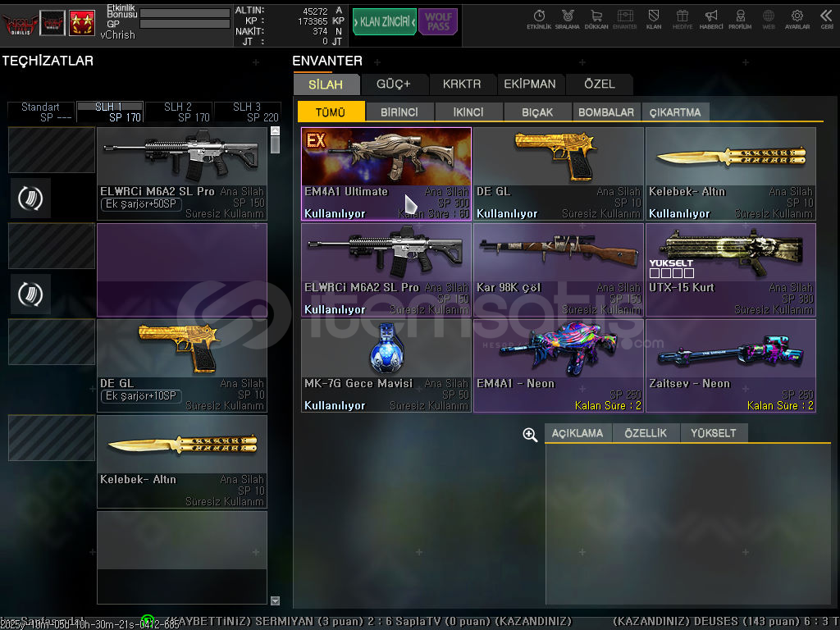
Task: Switch to the EKİPMAN inventory tab
Action: (x=530, y=84)
